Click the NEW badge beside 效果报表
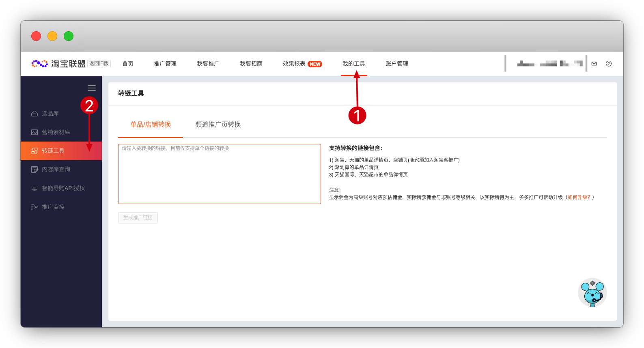 (x=315, y=64)
